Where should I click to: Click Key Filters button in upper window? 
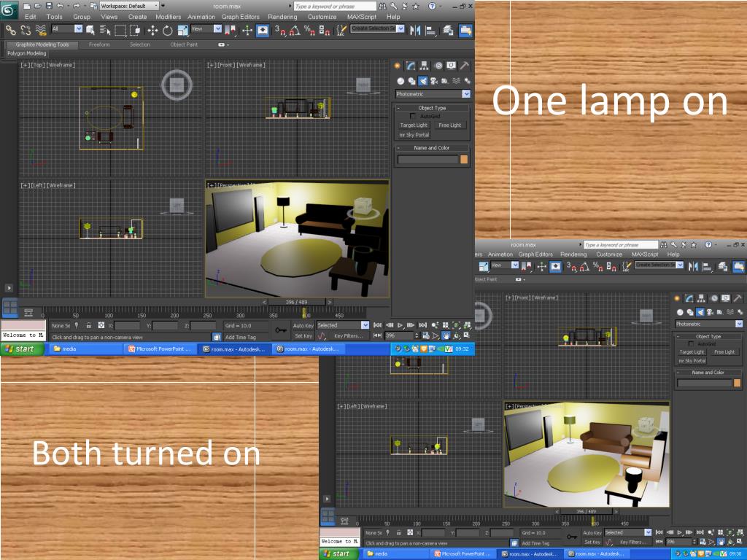point(349,335)
